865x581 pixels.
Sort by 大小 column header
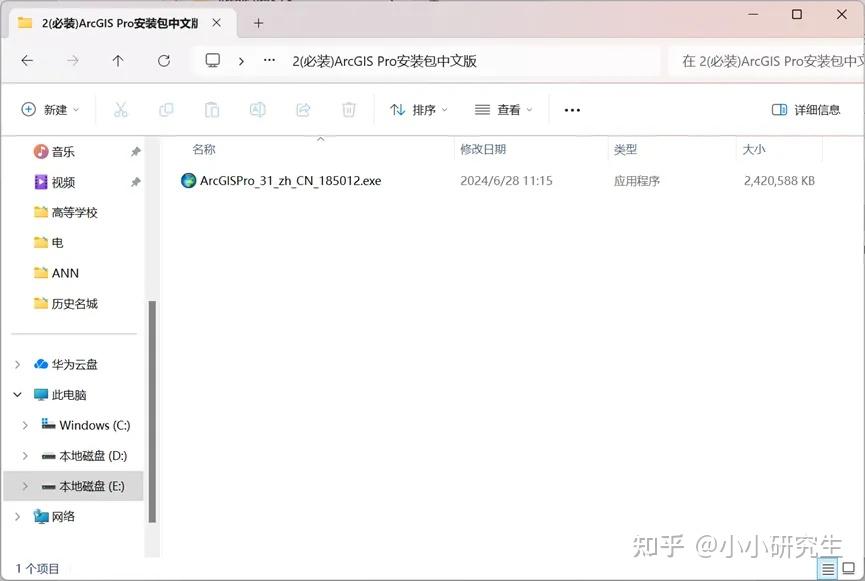[x=754, y=149]
